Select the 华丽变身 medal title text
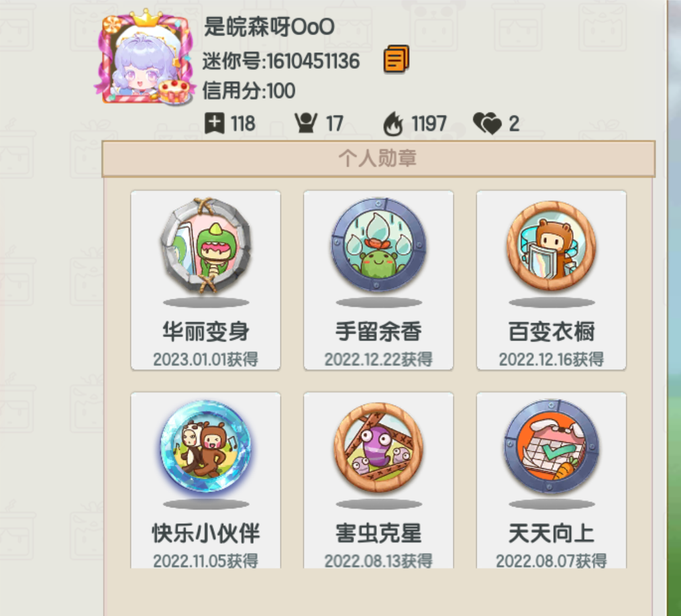 [206, 332]
